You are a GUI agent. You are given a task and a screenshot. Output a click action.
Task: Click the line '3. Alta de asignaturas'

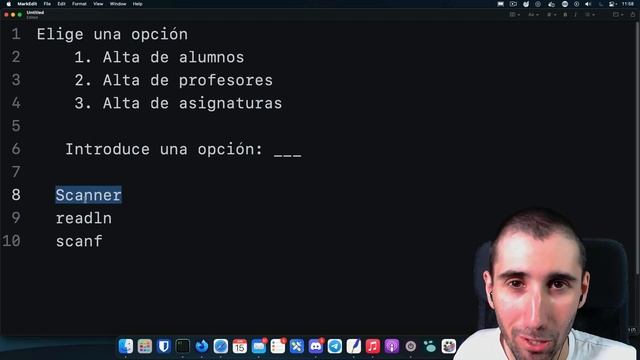coord(178,103)
